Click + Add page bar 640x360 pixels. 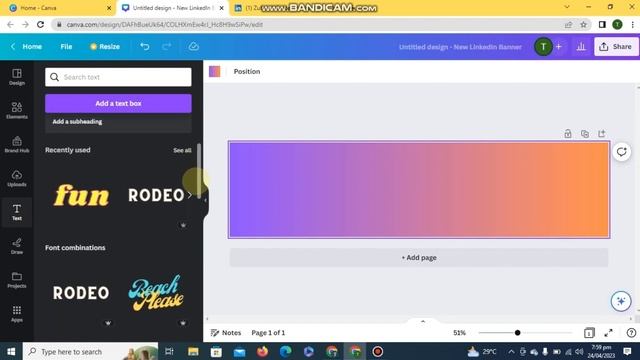coord(419,258)
